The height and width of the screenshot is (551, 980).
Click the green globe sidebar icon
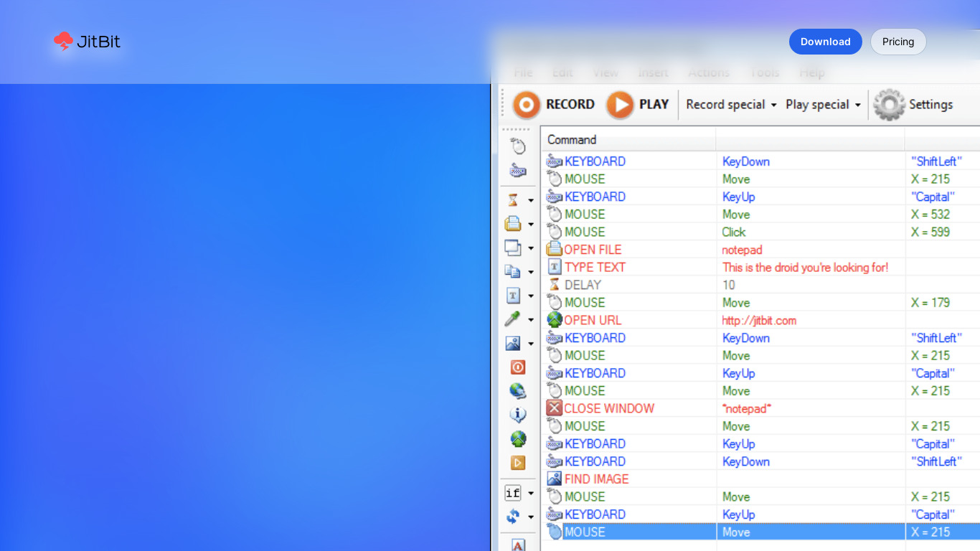(518, 439)
